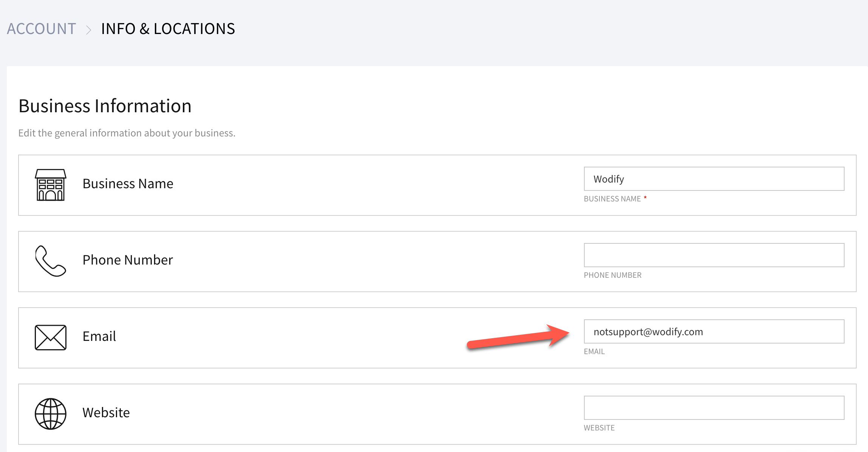
Task: Click the phone handset icon
Action: coord(51,261)
